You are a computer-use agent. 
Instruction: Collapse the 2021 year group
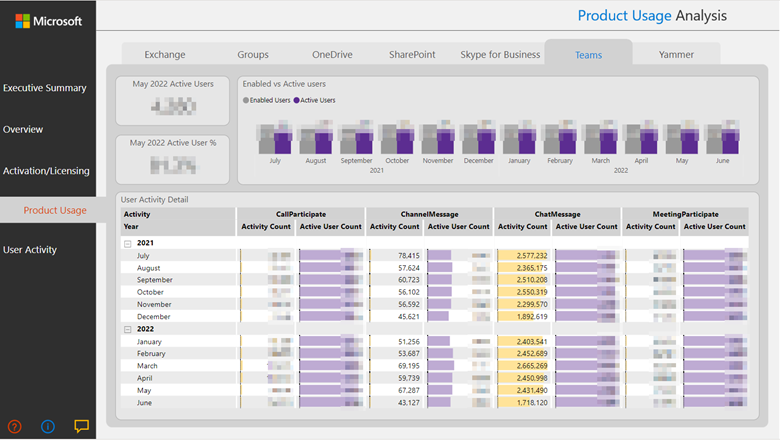(x=127, y=244)
